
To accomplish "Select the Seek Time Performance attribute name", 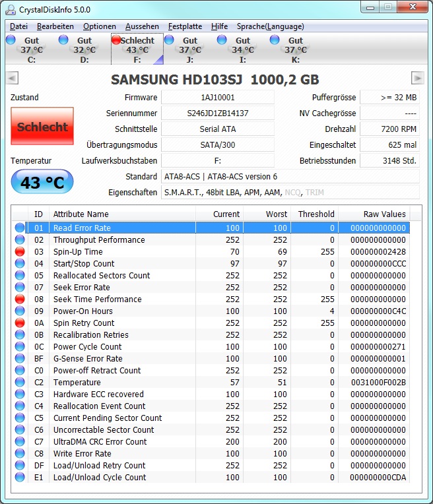I will [98, 299].
